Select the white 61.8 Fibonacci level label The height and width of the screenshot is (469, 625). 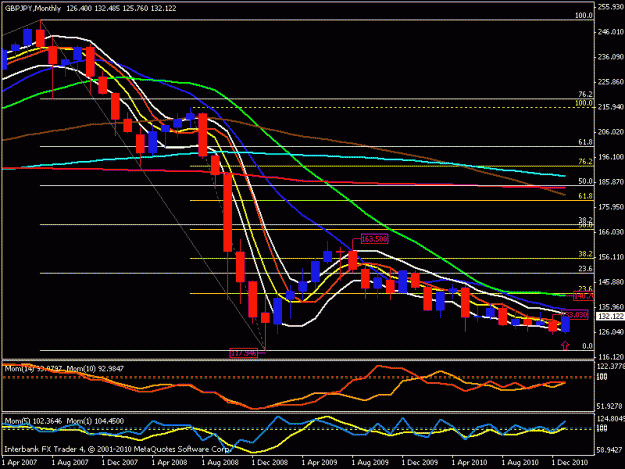(x=586, y=142)
